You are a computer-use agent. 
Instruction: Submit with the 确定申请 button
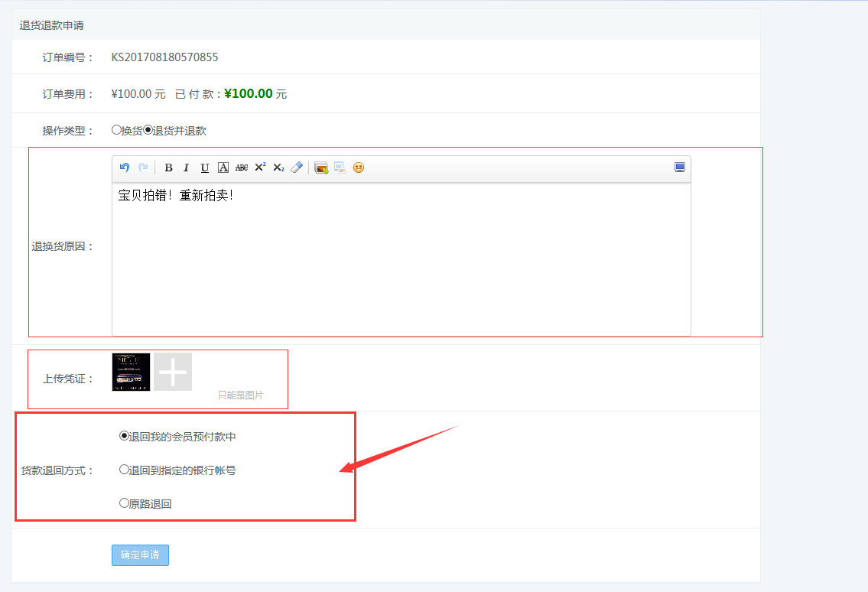pyautogui.click(x=140, y=555)
